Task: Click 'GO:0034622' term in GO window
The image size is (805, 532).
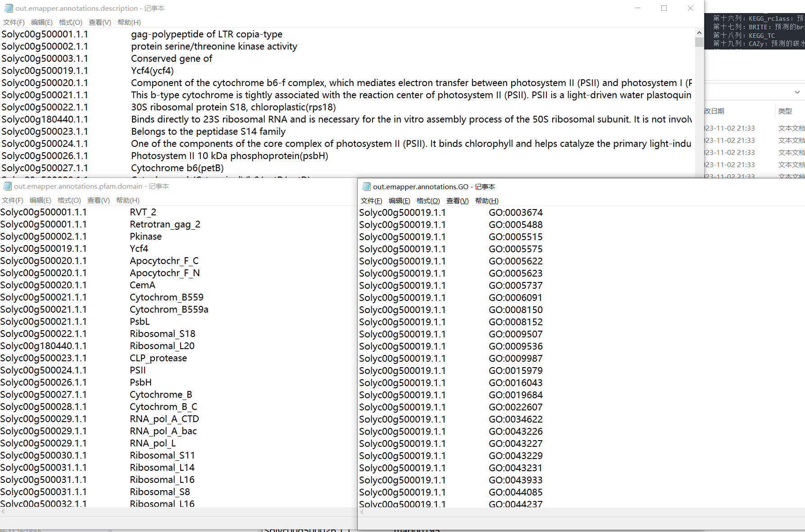Action: 516,419
